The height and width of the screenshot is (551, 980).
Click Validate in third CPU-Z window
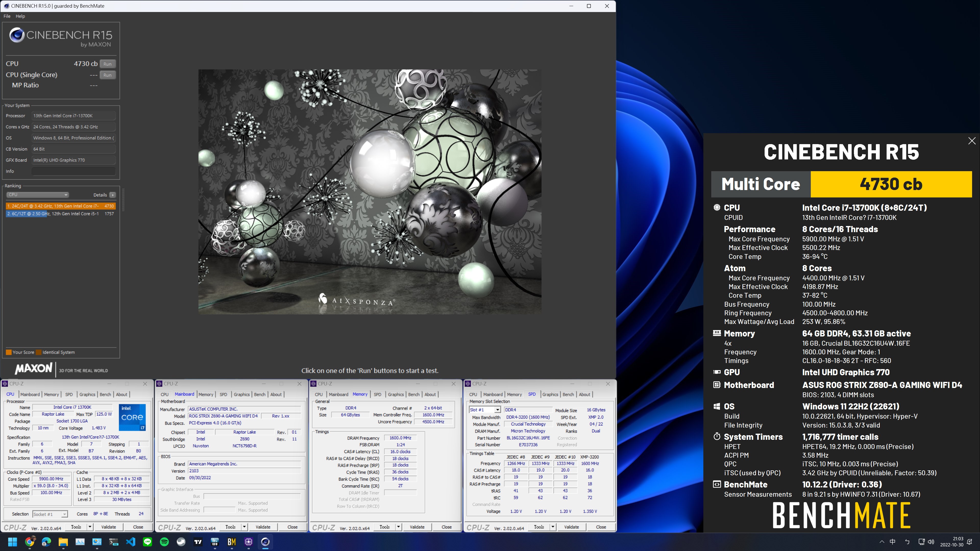pos(417,527)
